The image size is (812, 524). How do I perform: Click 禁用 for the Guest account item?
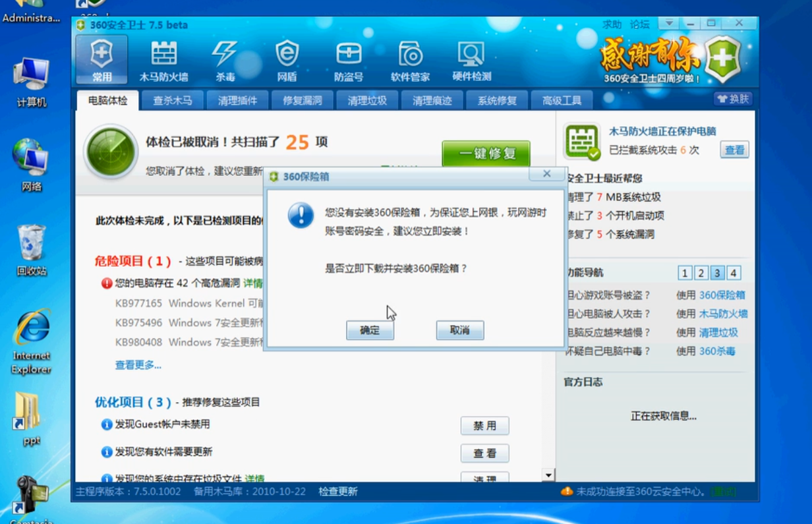(x=484, y=426)
